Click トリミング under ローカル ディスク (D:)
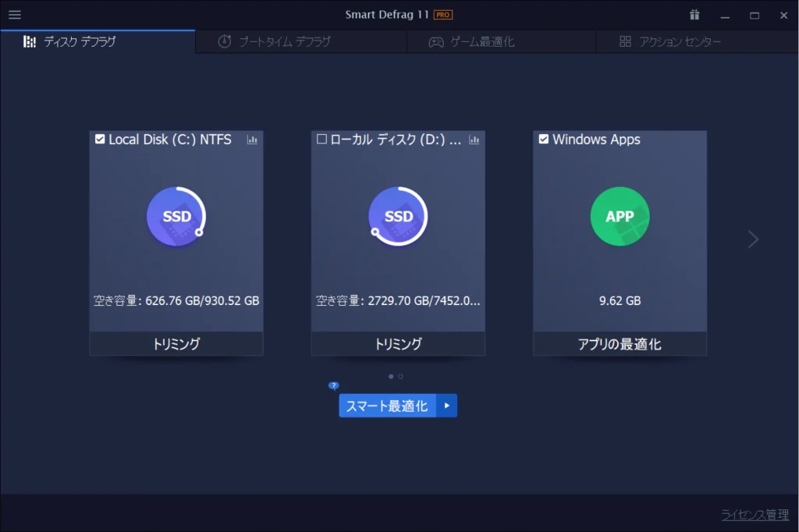The width and height of the screenshot is (799, 532). point(399,344)
